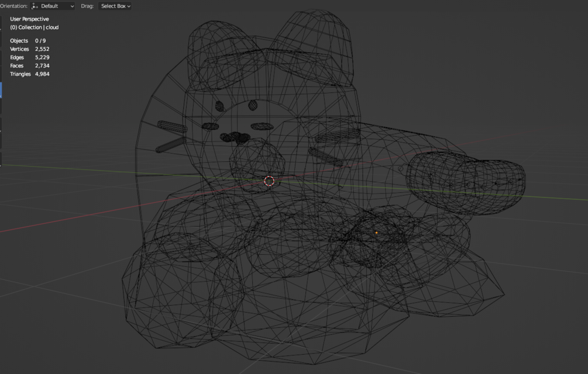The height and width of the screenshot is (374, 588).
Task: Click the "(0) Collection | cloud" text
Action: coord(34,27)
